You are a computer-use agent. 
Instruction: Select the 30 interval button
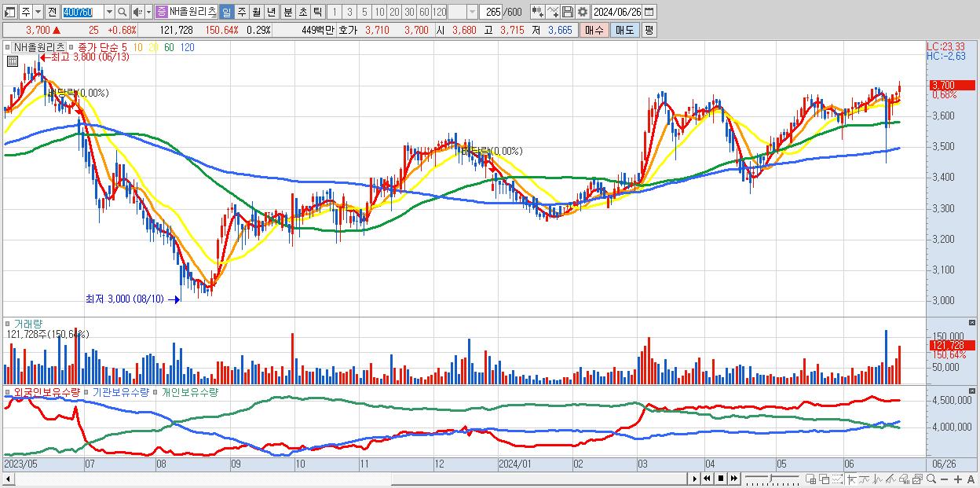pyautogui.click(x=409, y=12)
